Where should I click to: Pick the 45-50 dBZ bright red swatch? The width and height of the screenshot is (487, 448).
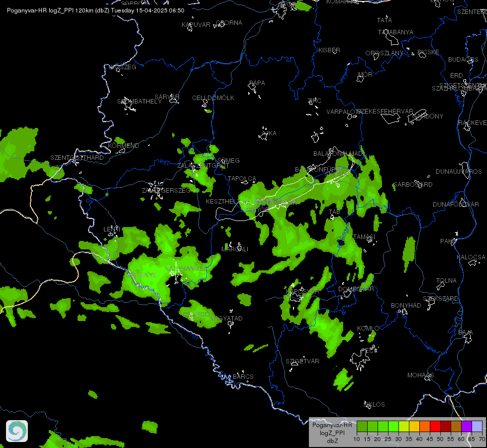(x=435, y=426)
